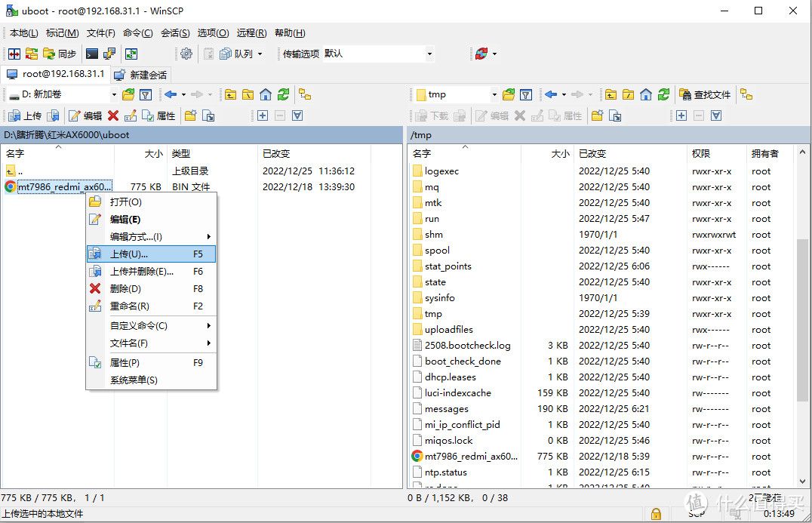
Task: Expand 自定义命令(C) submenu
Action: (151, 326)
